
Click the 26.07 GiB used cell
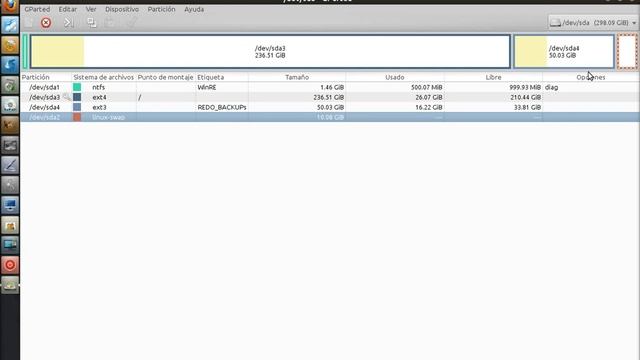tap(429, 97)
